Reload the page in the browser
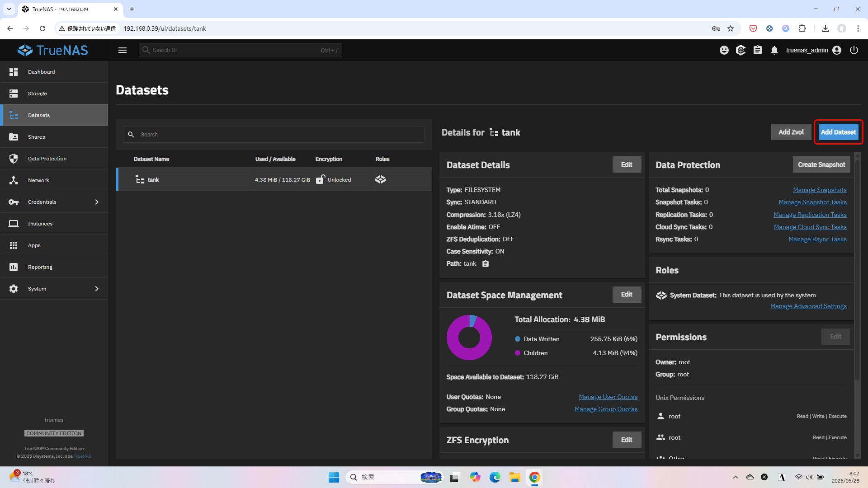This screenshot has height=488, width=868. [42, 28]
